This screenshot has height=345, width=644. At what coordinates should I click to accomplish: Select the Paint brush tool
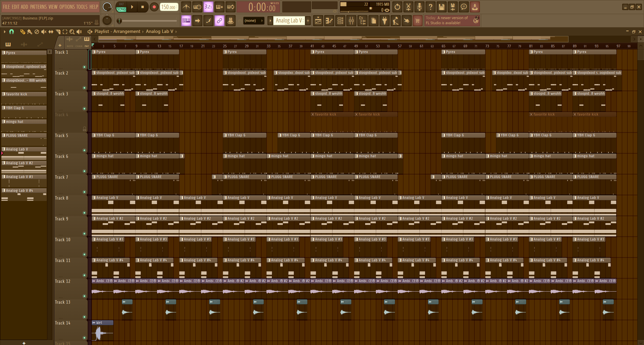click(x=30, y=32)
